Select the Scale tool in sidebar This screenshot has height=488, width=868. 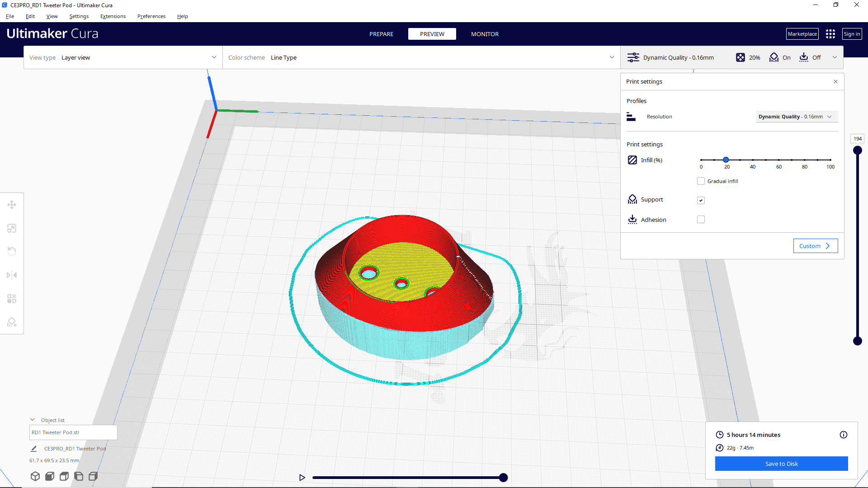click(11, 228)
